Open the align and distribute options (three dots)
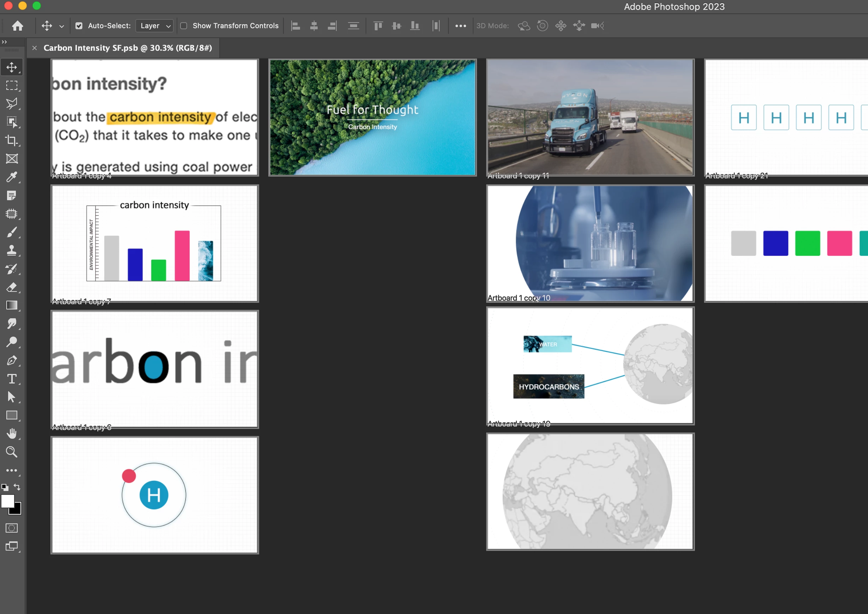Screen dimensions: 868x614 coord(460,26)
